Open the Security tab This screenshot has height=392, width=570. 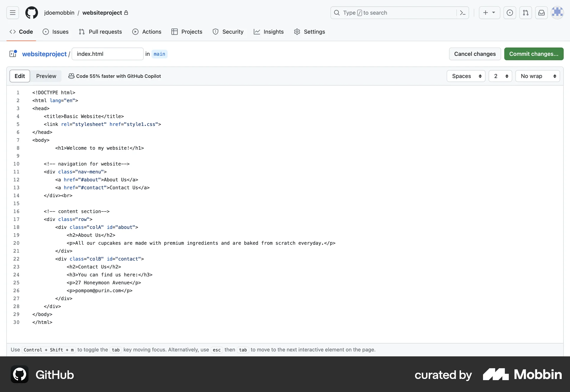point(228,32)
